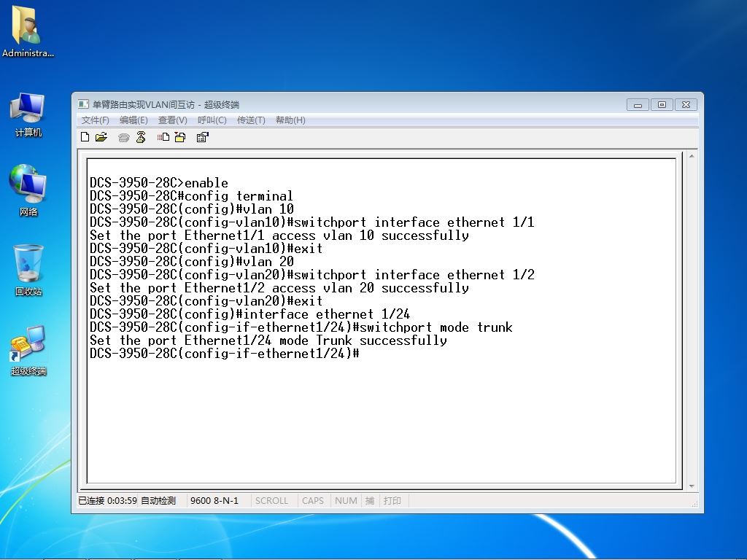The height and width of the screenshot is (560, 747).
Task: Click 'Set the port Ethernet1/24 mode Trunk successfully'
Action: point(268,341)
